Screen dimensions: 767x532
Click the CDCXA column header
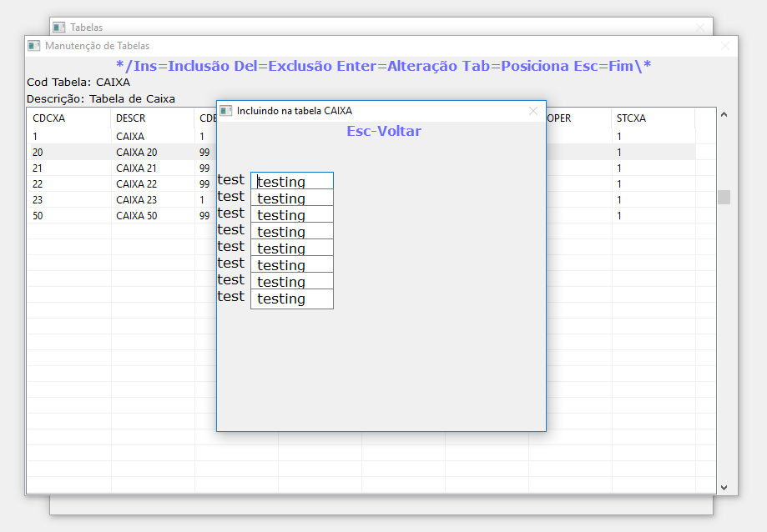(68, 118)
